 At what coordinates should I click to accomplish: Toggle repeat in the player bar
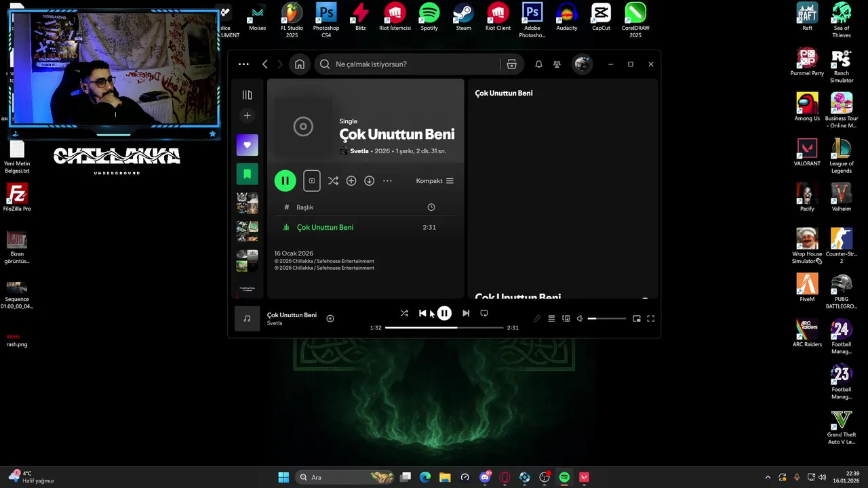coord(484,313)
